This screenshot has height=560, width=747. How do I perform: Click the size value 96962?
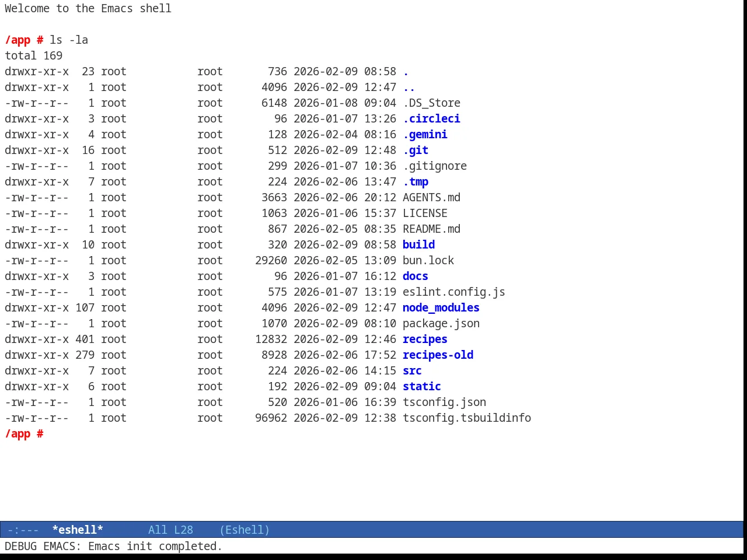pyautogui.click(x=271, y=418)
